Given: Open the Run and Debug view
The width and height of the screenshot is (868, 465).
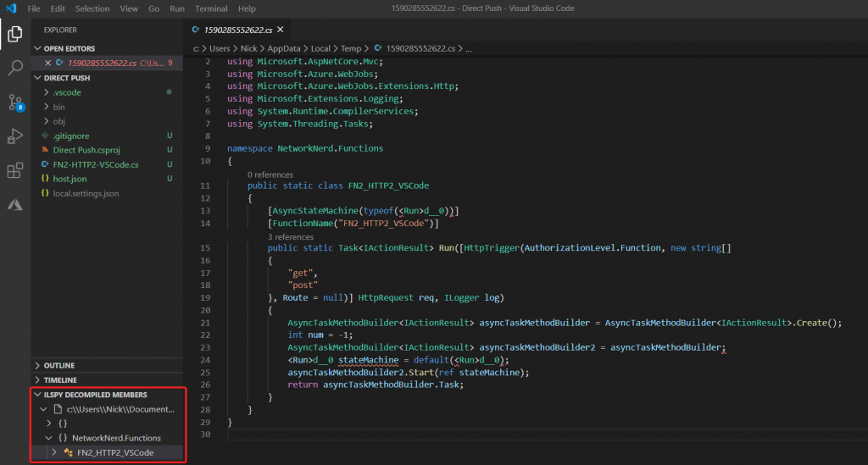Looking at the screenshot, I should tap(15, 136).
